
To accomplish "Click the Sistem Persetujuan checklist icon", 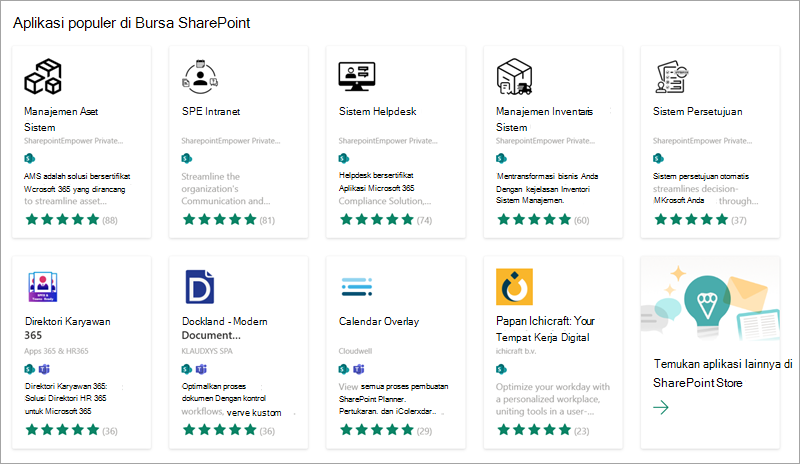I will [x=672, y=77].
